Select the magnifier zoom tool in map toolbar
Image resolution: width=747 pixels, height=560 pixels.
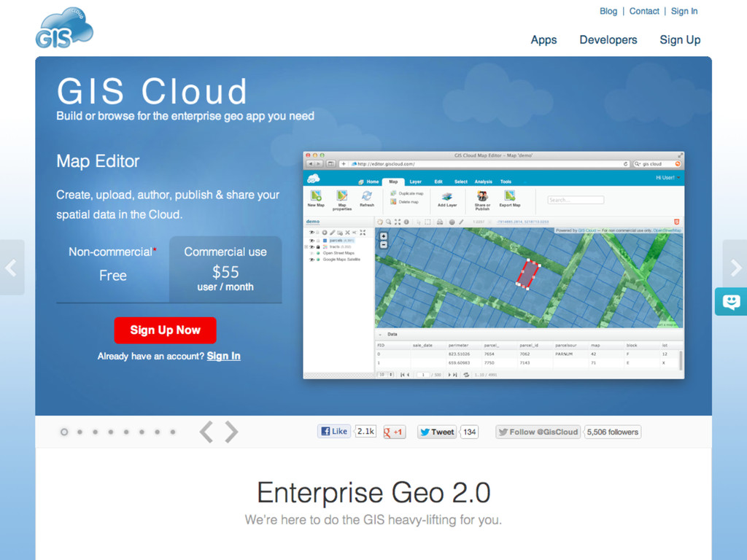pyautogui.click(x=389, y=222)
